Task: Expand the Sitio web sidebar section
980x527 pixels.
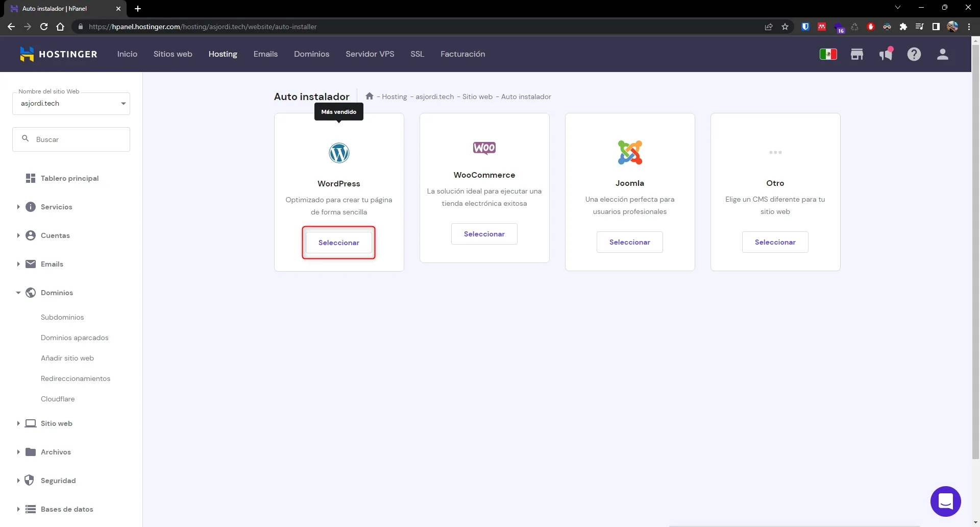Action: 18,423
